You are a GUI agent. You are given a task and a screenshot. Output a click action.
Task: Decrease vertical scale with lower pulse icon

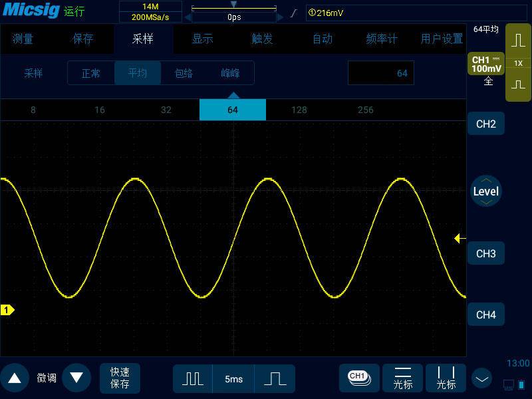click(518, 85)
